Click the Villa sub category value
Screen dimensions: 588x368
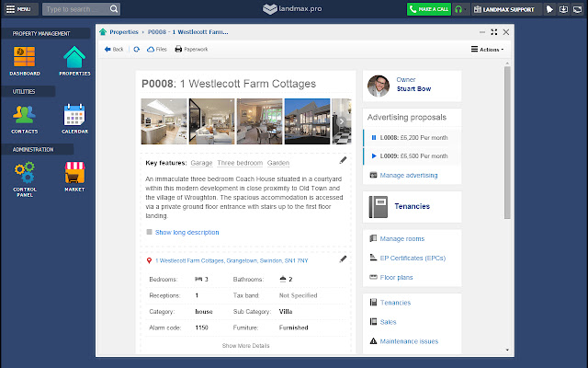tap(286, 311)
